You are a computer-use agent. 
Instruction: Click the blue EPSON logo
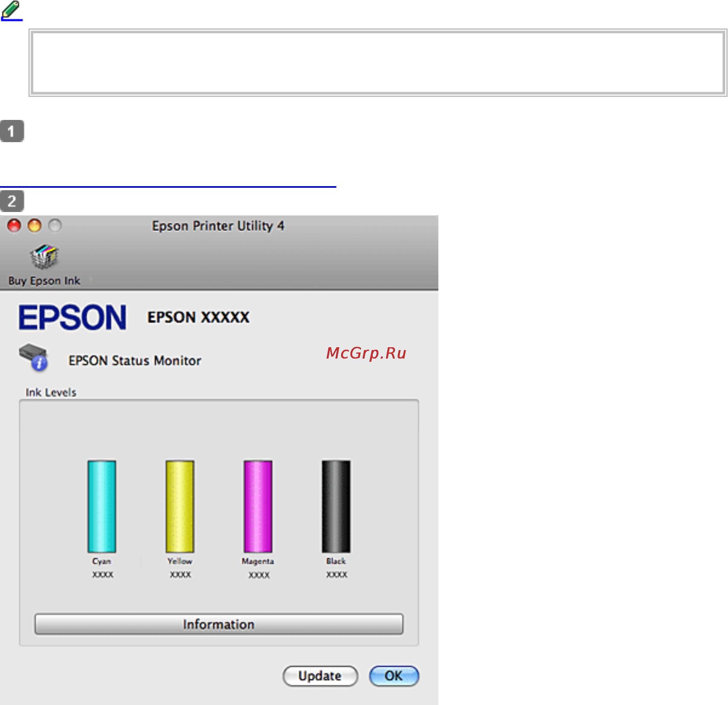pyautogui.click(x=72, y=317)
